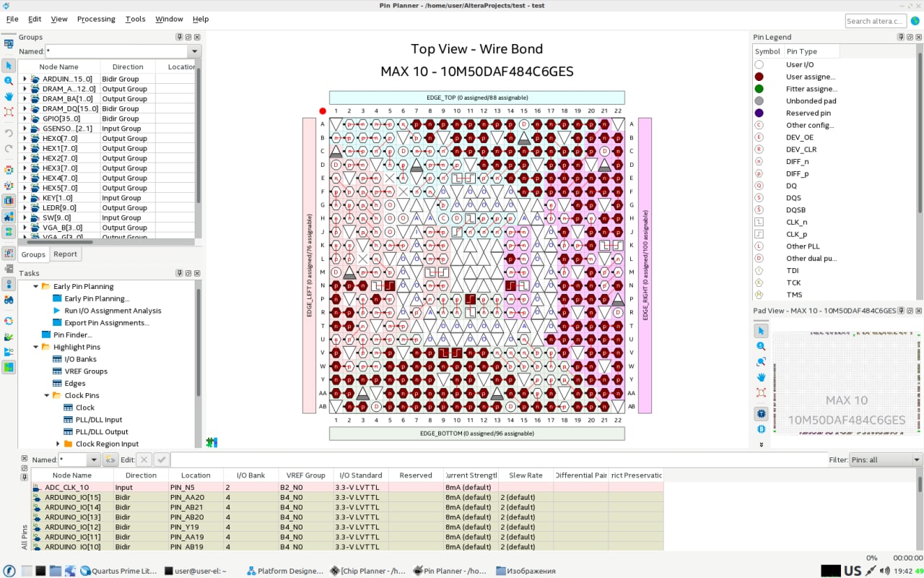Open the All Pins Named dropdown
Image resolution: width=924 pixels, height=578 pixels.
pos(94,460)
